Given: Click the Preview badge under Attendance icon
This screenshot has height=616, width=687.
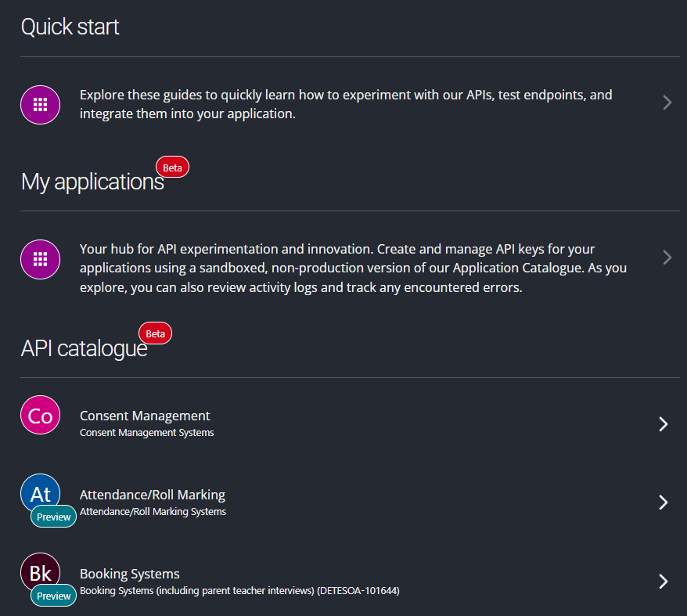Looking at the screenshot, I should [54, 517].
